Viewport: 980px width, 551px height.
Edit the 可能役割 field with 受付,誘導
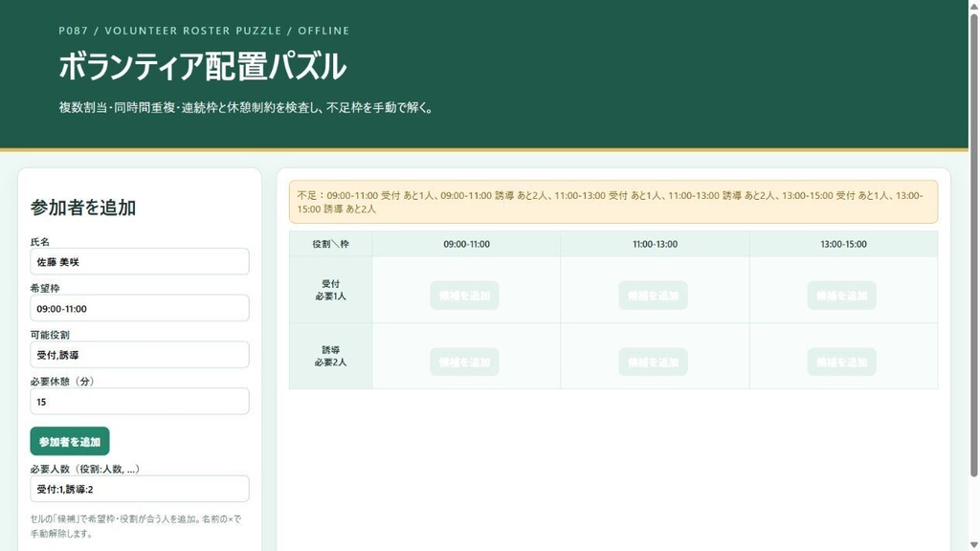(x=140, y=354)
